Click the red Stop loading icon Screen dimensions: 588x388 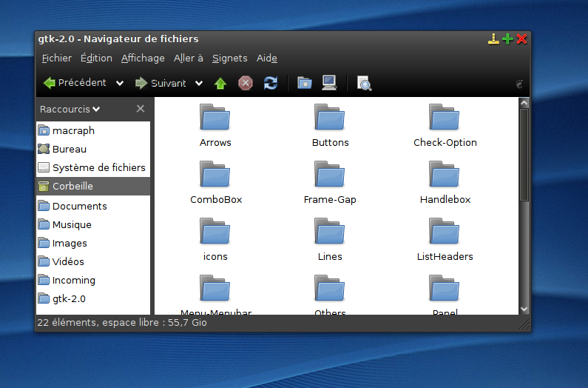[x=246, y=83]
